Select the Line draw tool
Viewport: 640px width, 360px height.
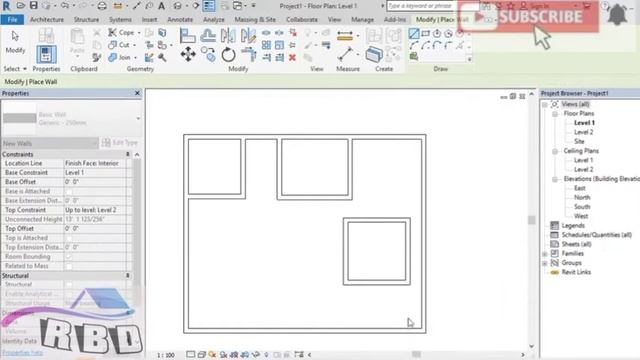(x=413, y=33)
